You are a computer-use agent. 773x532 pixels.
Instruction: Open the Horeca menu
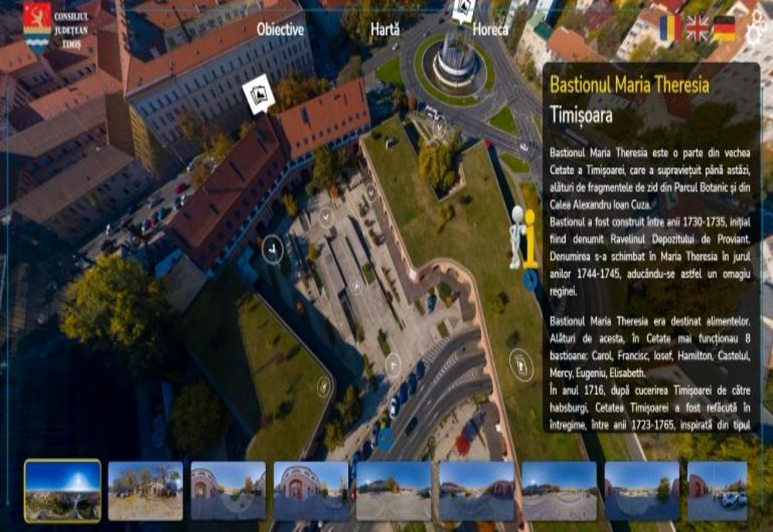[492, 32]
